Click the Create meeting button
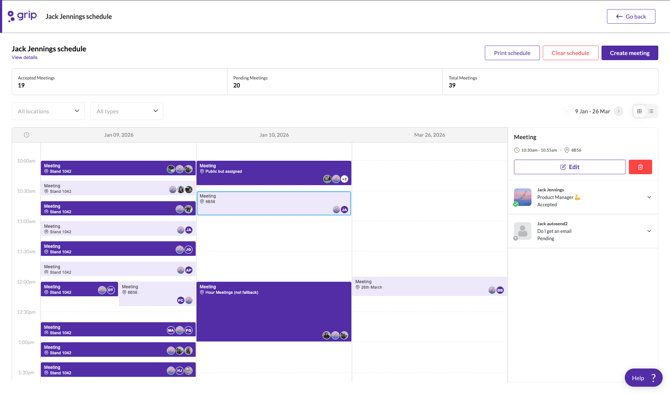The width and height of the screenshot is (670, 394). [629, 53]
